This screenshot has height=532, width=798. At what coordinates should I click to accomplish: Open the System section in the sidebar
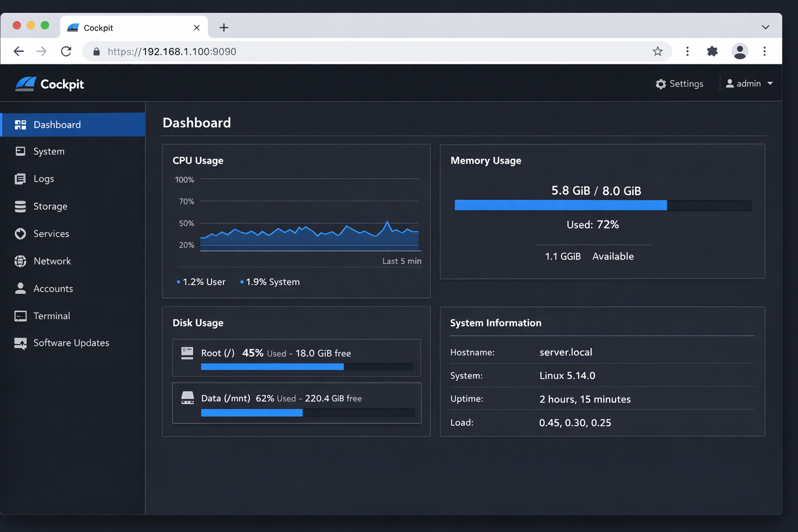click(x=48, y=151)
